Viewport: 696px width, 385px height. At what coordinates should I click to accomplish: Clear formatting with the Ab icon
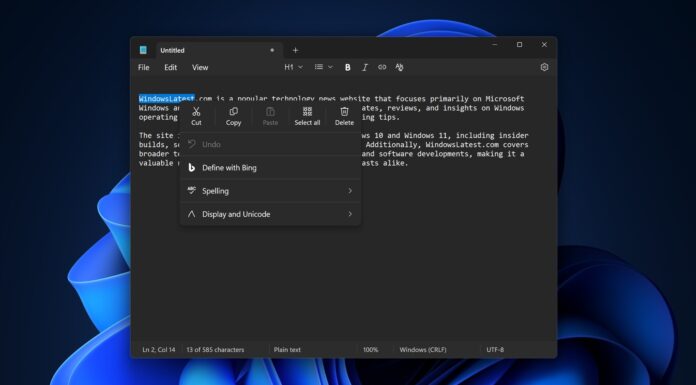(x=399, y=67)
